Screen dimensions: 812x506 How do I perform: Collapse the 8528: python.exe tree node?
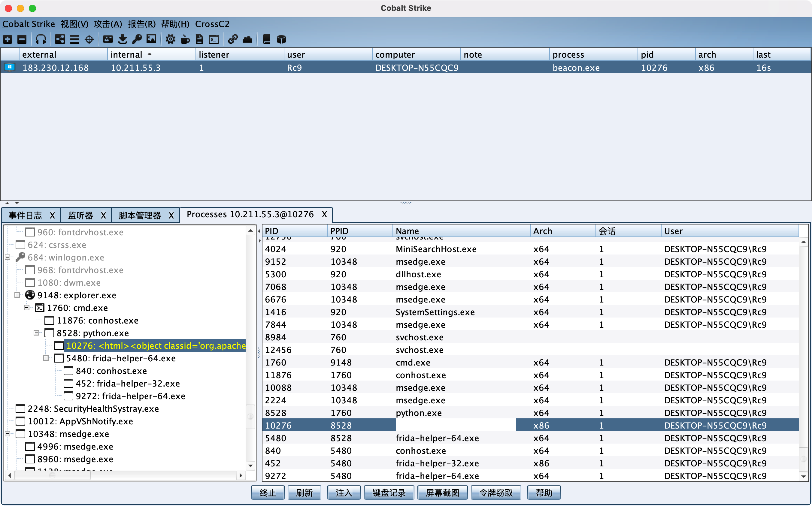click(x=37, y=333)
